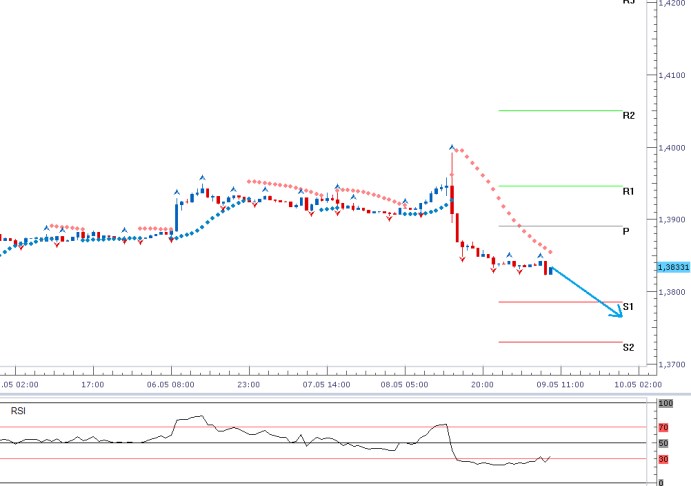The height and width of the screenshot is (486, 691).
Task: Click the 1,3700 price axis label
Action: point(672,364)
